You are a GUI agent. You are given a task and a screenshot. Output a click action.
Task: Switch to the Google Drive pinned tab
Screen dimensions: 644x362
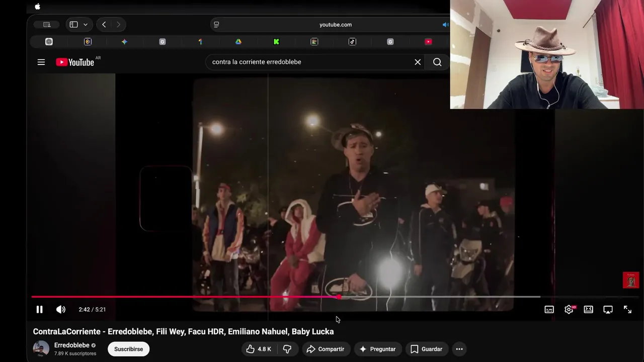[x=238, y=42]
